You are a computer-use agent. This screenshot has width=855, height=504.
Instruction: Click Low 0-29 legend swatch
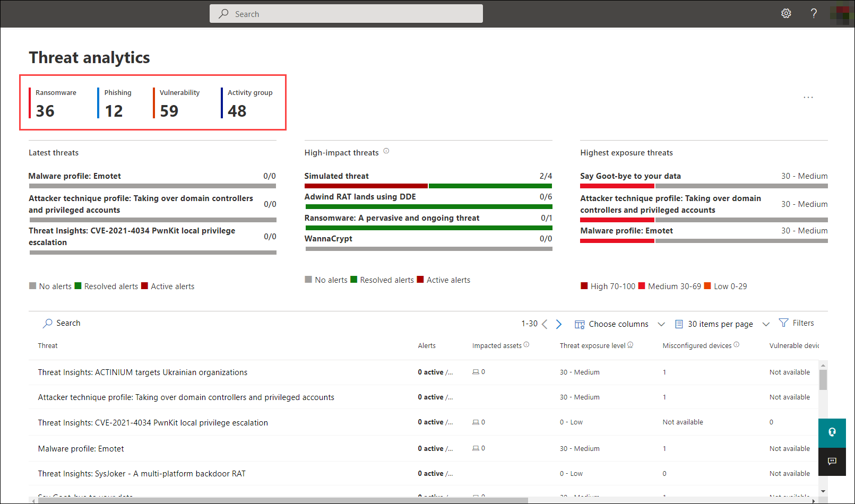tap(707, 286)
